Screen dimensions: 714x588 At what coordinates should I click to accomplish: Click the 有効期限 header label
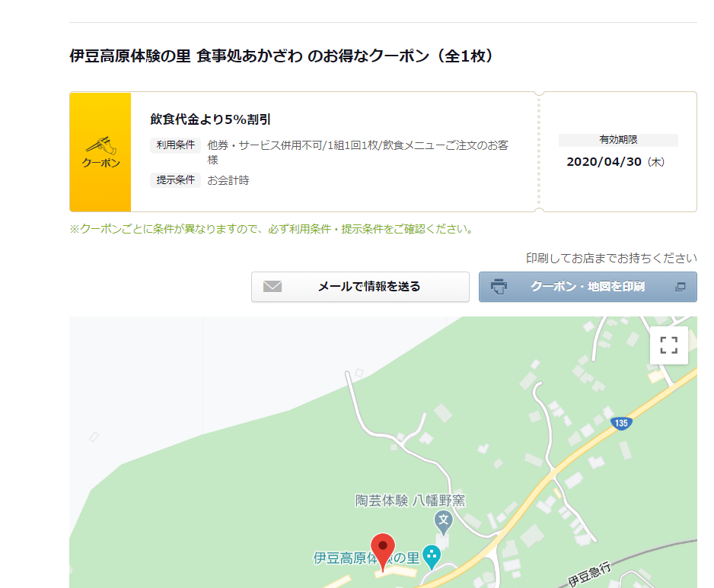[617, 140]
